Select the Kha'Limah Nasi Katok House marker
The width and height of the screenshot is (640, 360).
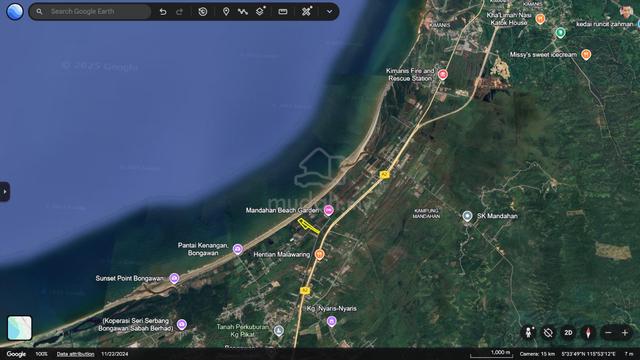click(540, 19)
